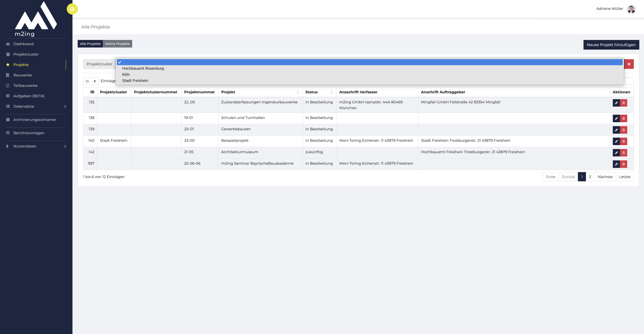Go to the Nächste pagination page
The height and width of the screenshot is (334, 644).
(605, 177)
